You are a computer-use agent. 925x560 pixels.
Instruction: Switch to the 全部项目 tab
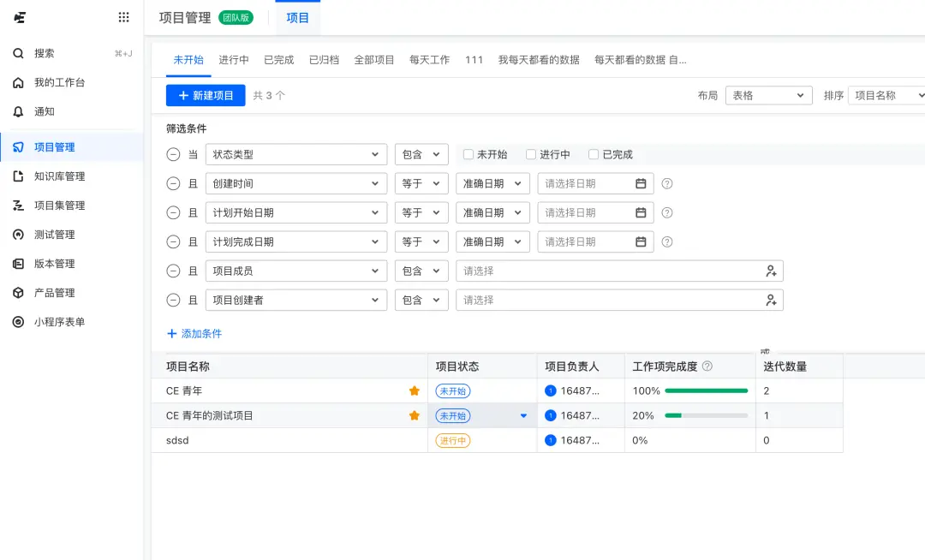point(374,60)
